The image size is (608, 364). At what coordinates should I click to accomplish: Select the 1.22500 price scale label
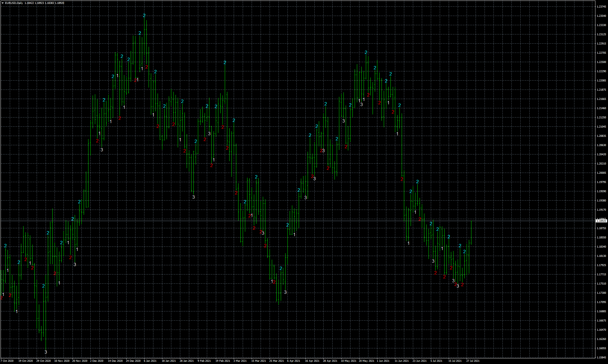coord(601,62)
